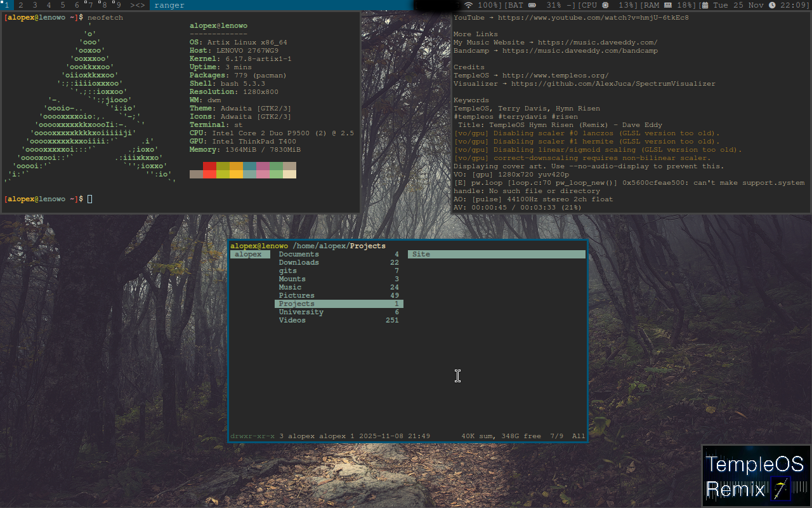Focus the empty shell prompt below neofetch output

[x=89, y=199]
